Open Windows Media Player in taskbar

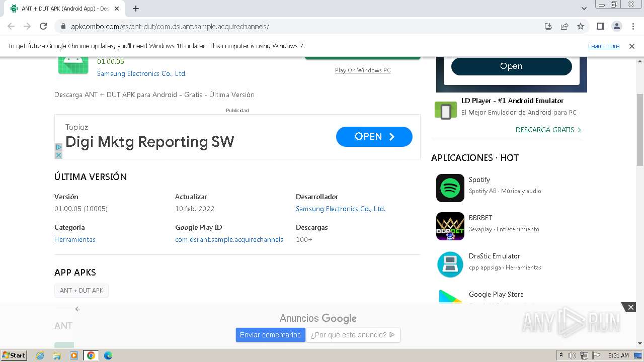tap(74, 355)
